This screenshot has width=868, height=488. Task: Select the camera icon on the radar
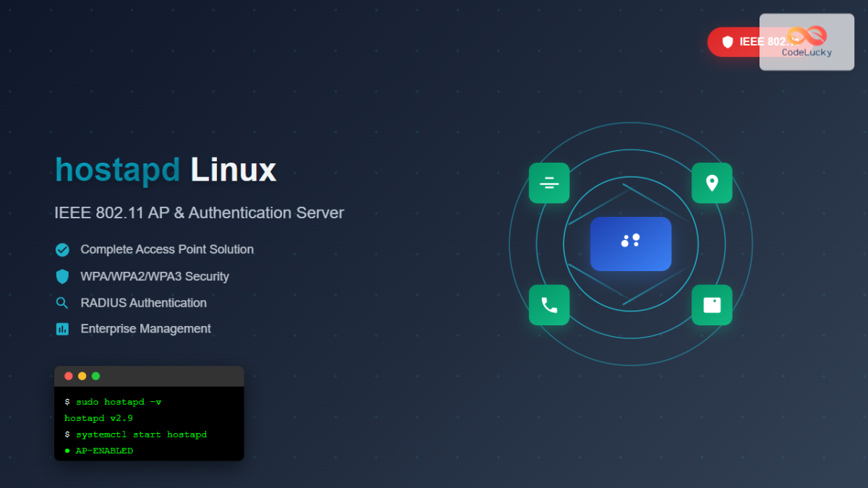pos(712,304)
